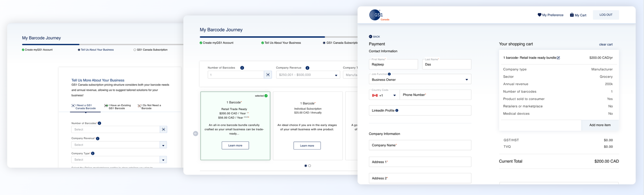Viewport: 644px width, 195px height.
Task: Open Number of Barcodes Select field in left window
Action: (x=116, y=130)
